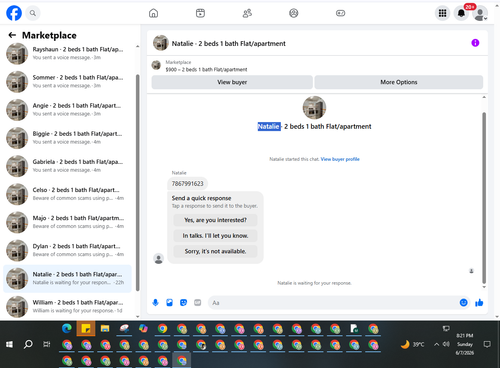Click the large listing photo above Natalie's name

tap(314, 107)
